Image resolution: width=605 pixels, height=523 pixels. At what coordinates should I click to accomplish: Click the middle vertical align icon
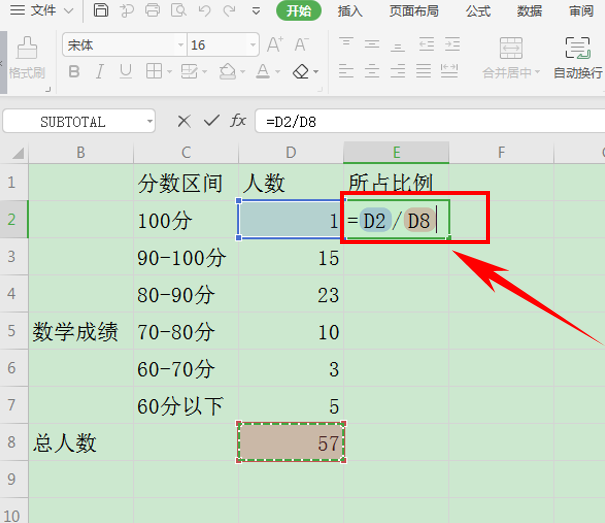372,44
